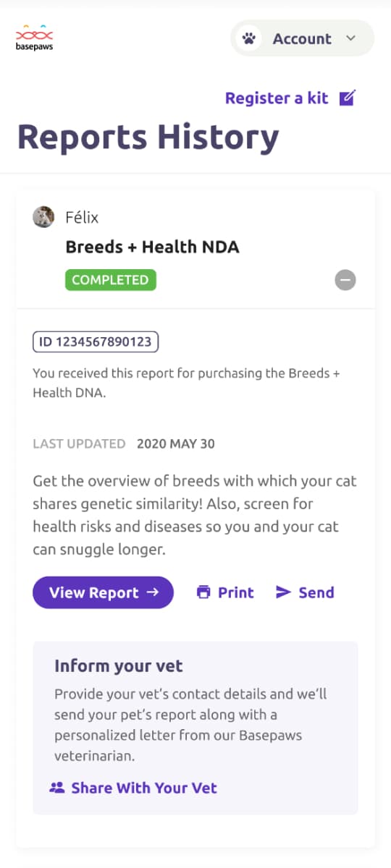The height and width of the screenshot is (868, 391).
Task: Click the printer icon
Action: [203, 592]
